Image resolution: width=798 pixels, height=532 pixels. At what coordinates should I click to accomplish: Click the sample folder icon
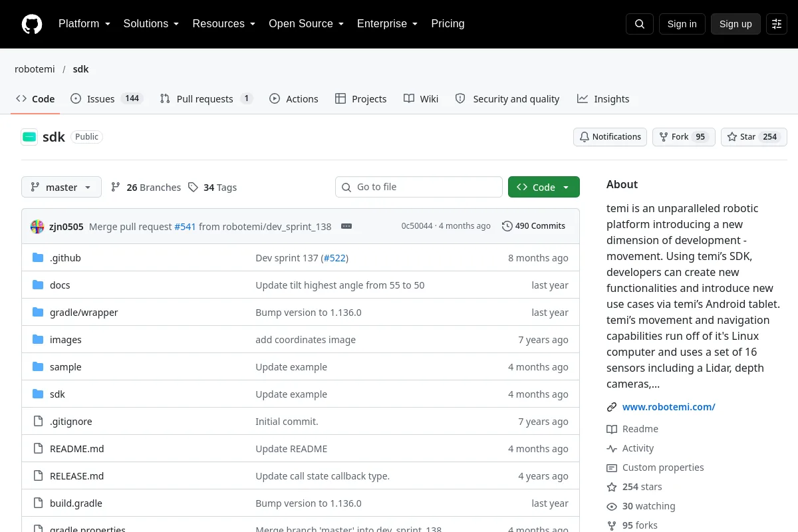coord(38,367)
